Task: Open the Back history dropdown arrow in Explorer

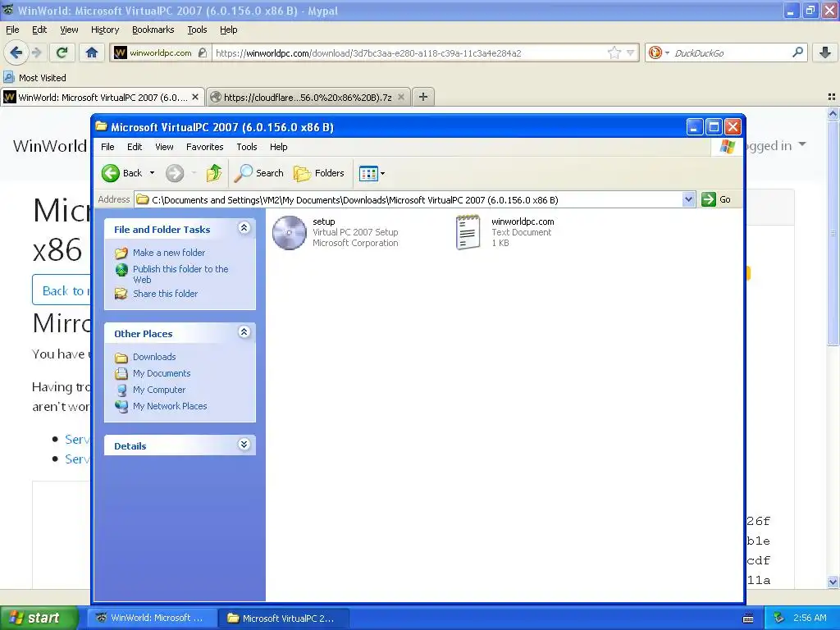Action: [x=152, y=173]
